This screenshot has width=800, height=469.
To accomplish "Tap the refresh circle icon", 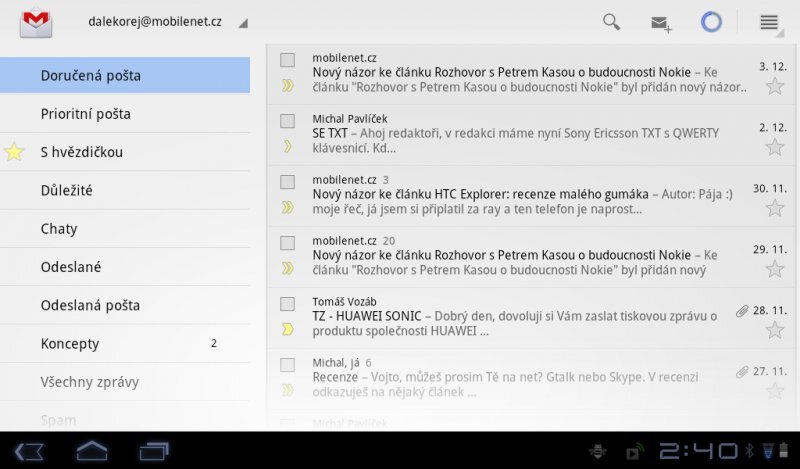I will 711,22.
